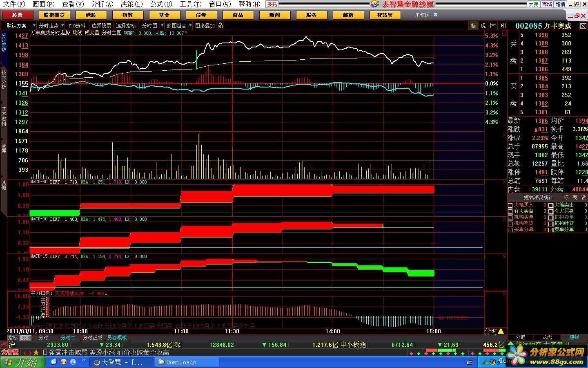Click the 路演 icon in the title bar
The width and height of the screenshot is (588, 368).
pyautogui.click(x=560, y=4)
